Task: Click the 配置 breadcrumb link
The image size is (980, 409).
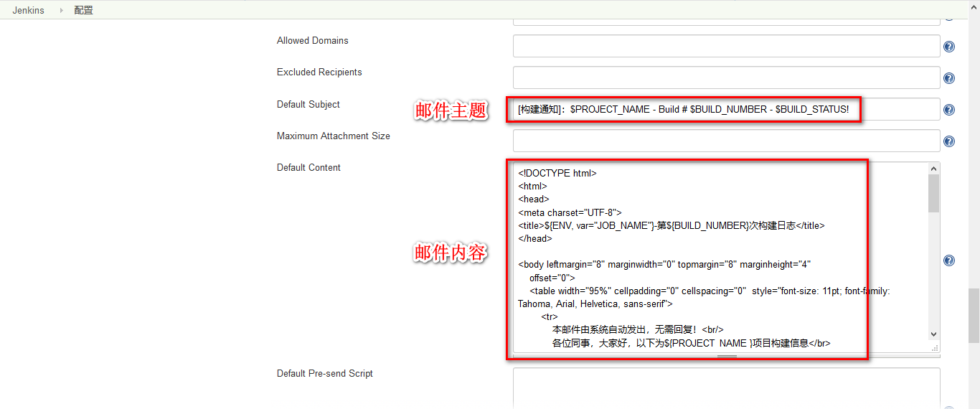Action: (83, 10)
